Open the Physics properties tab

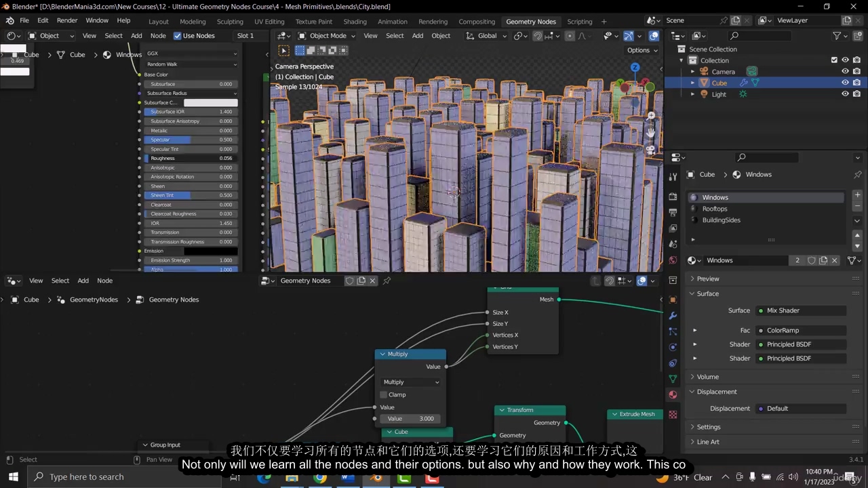pyautogui.click(x=673, y=348)
